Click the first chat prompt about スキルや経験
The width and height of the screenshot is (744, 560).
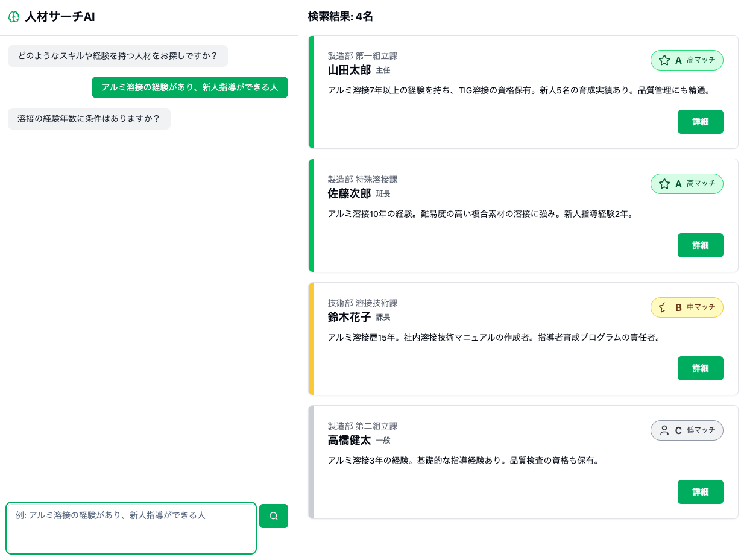click(117, 56)
